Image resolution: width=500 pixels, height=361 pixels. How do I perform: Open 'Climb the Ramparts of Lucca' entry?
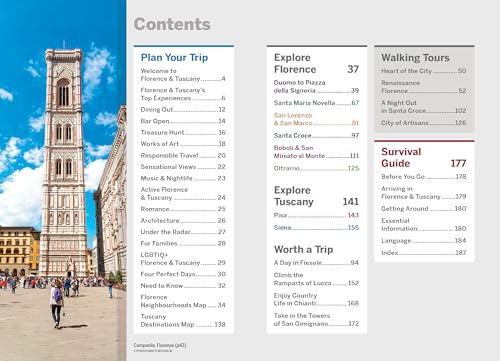click(x=316, y=279)
